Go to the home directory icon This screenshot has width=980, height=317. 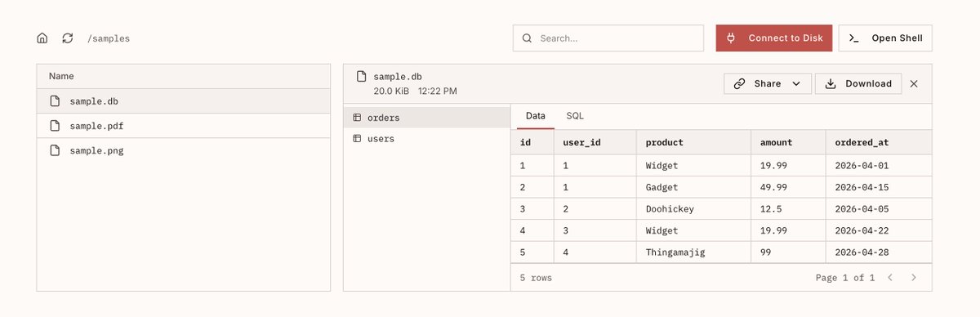pyautogui.click(x=42, y=38)
